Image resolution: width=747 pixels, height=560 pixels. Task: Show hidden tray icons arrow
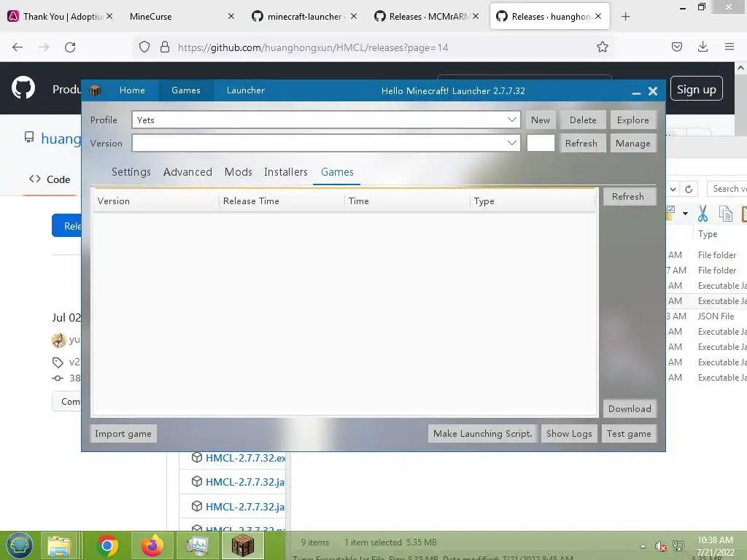click(x=643, y=546)
